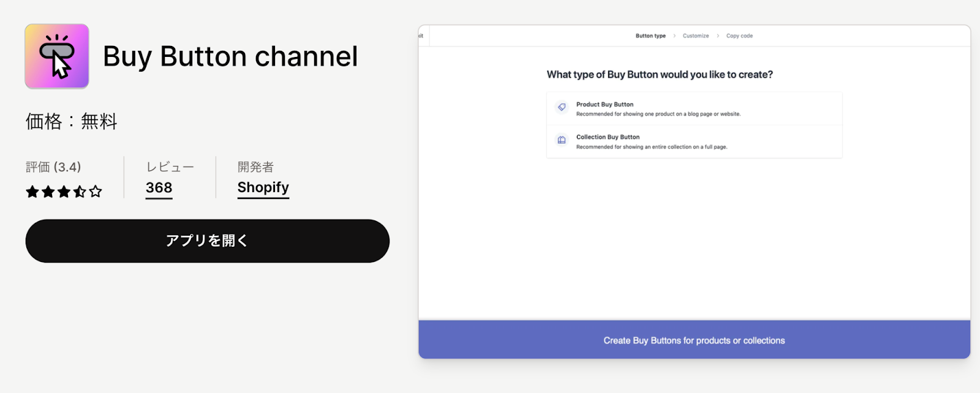This screenshot has width=980, height=393.
Task: Go to the Customize step
Action: [696, 36]
